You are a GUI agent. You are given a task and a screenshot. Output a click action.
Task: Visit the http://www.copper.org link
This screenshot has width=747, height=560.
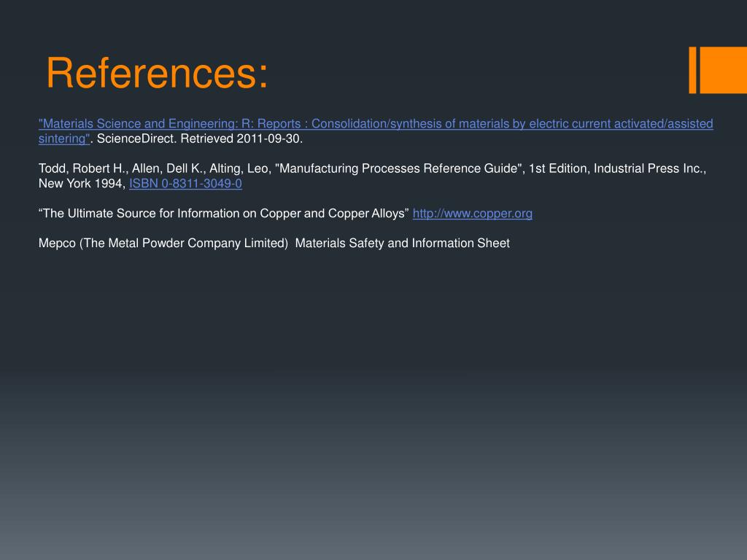(472, 214)
